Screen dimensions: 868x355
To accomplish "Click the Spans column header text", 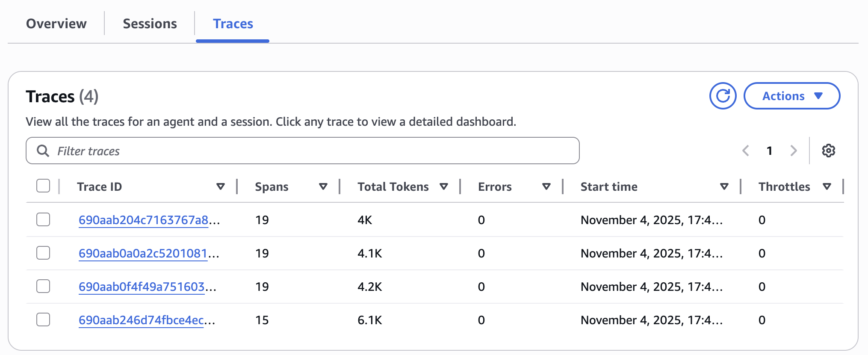I will pyautogui.click(x=272, y=186).
